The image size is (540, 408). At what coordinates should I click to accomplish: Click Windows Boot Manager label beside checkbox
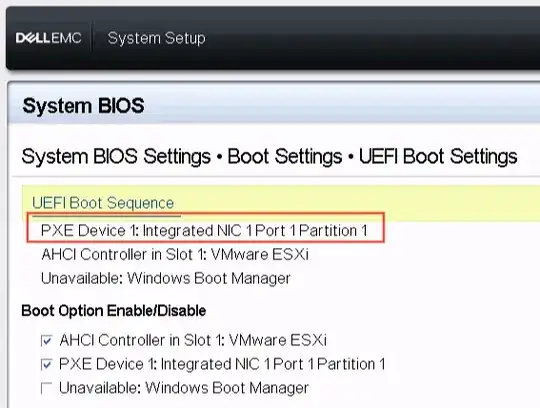tap(184, 388)
